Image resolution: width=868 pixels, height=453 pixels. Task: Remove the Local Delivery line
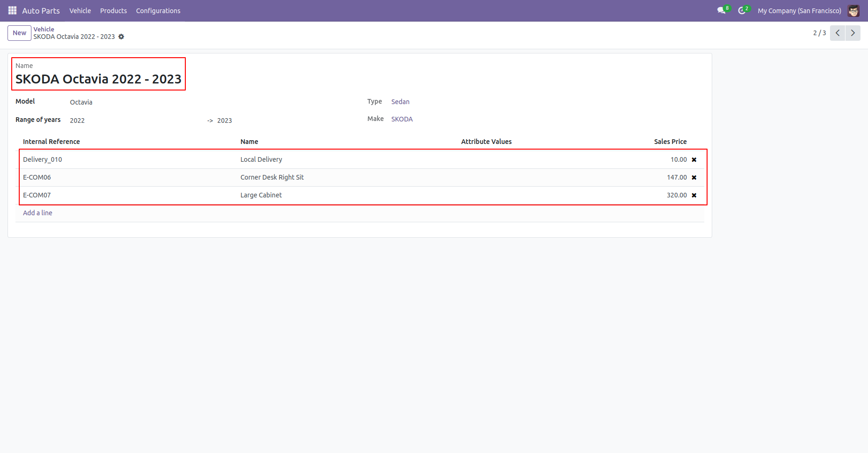pyautogui.click(x=694, y=159)
